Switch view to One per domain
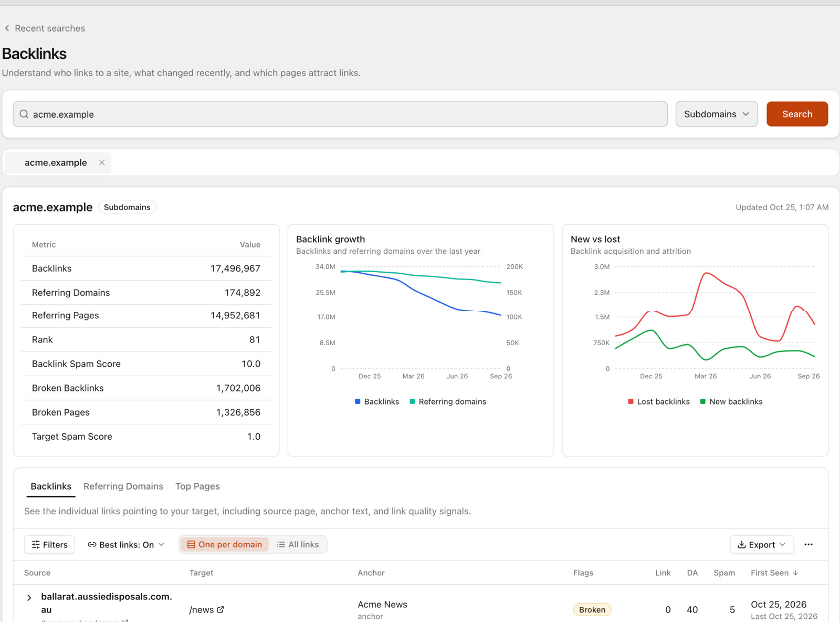Image resolution: width=840 pixels, height=622 pixels. 225,545
